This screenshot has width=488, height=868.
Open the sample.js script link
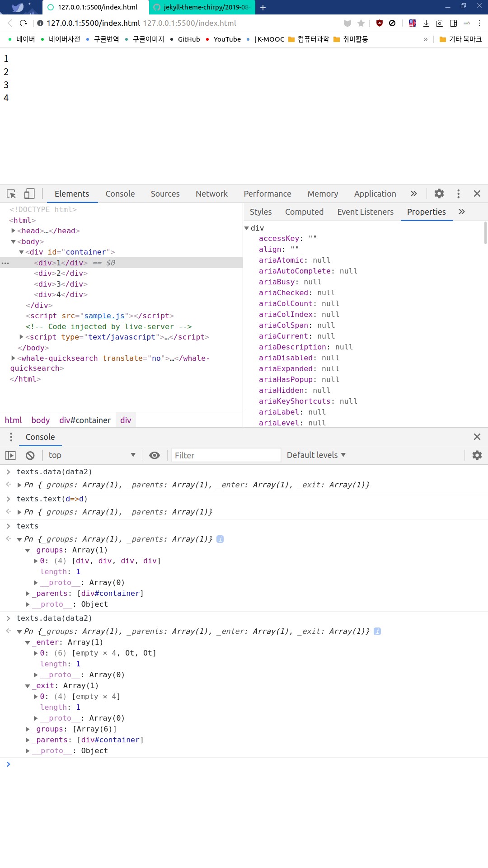104,316
